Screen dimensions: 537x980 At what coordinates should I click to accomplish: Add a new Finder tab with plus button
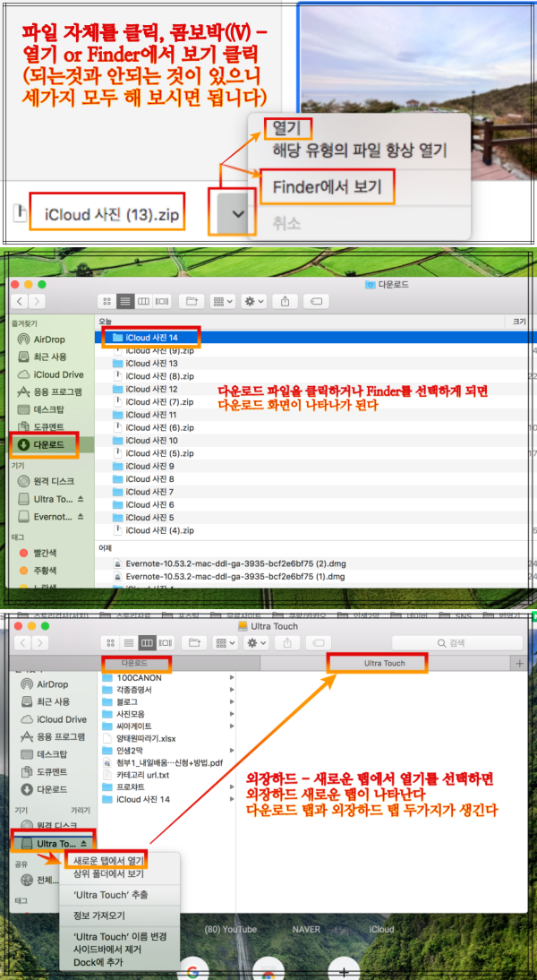519,663
